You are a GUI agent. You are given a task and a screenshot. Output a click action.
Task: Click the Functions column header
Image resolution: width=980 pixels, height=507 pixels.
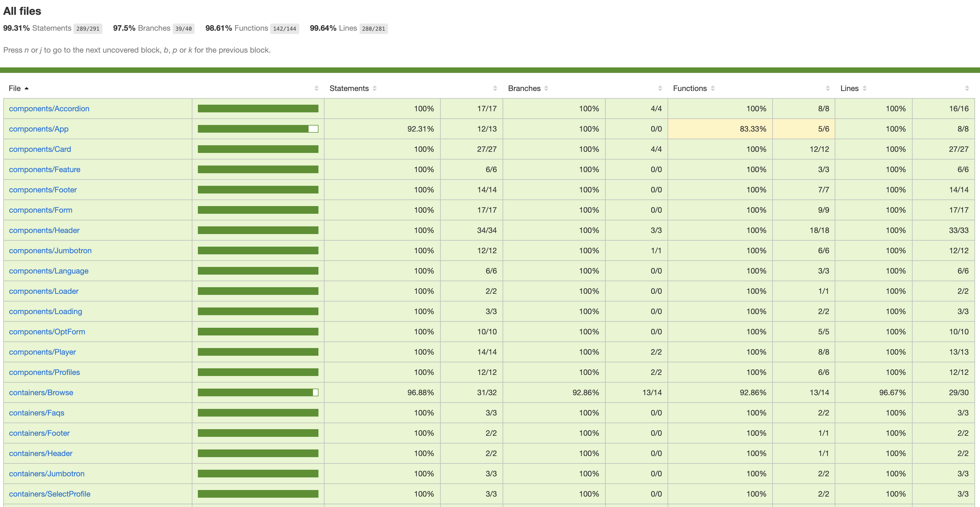pos(690,89)
